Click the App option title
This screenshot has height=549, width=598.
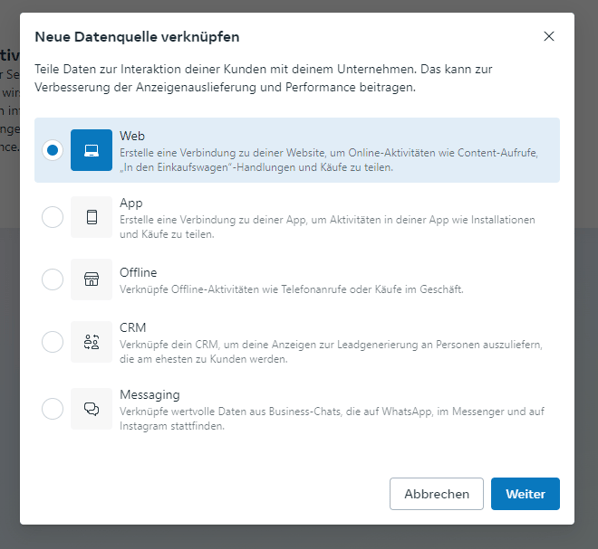(x=131, y=203)
